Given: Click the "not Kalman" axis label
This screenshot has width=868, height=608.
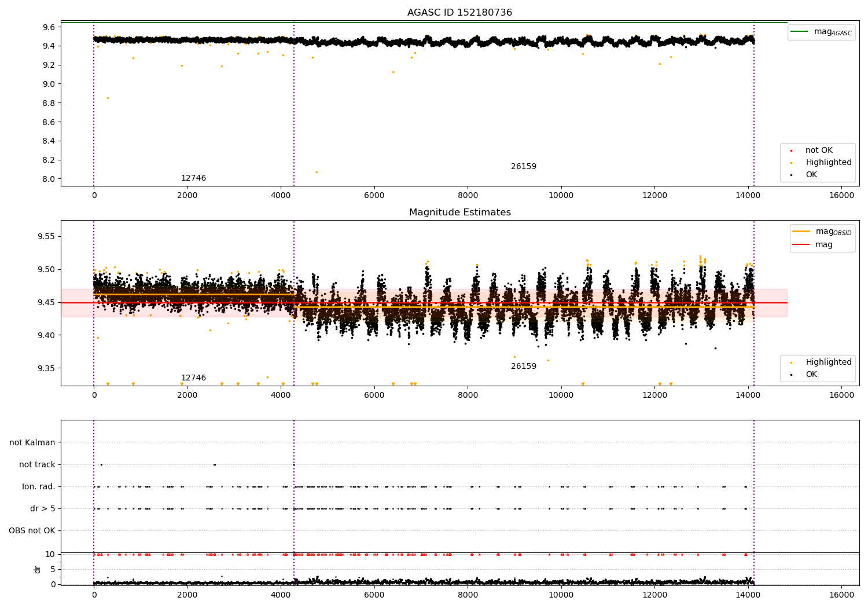Looking at the screenshot, I should click(x=32, y=442).
